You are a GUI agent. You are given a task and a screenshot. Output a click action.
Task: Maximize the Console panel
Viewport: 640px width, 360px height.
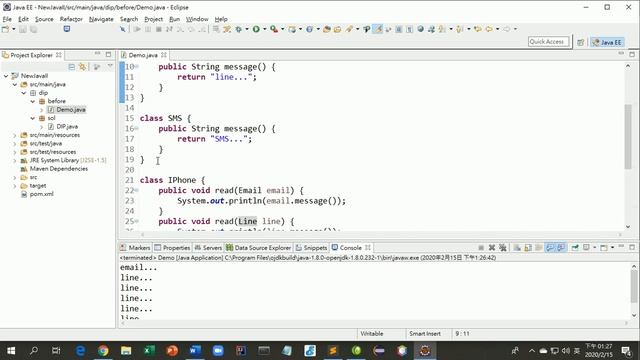[x=632, y=247]
